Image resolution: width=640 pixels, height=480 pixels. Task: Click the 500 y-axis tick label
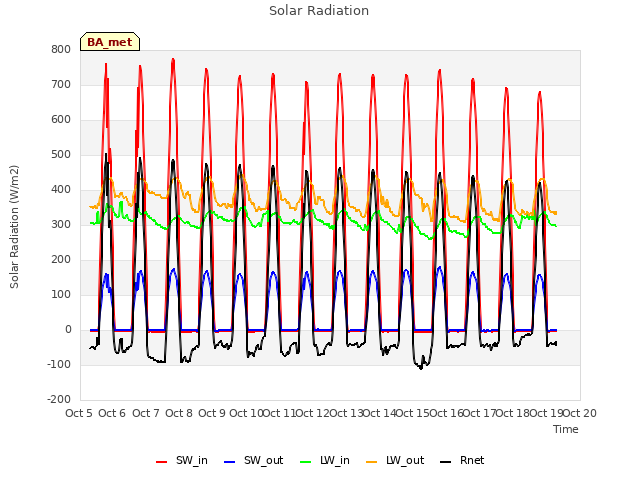click(61, 155)
